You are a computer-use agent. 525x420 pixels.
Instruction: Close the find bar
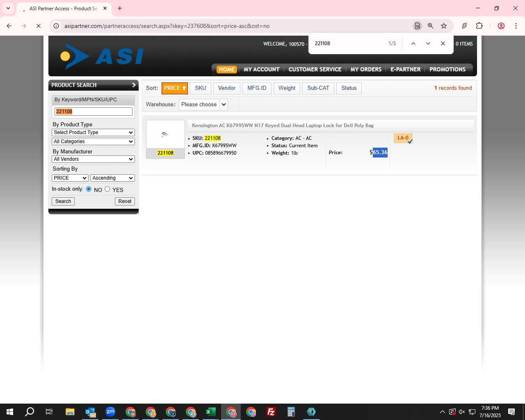pos(443,43)
